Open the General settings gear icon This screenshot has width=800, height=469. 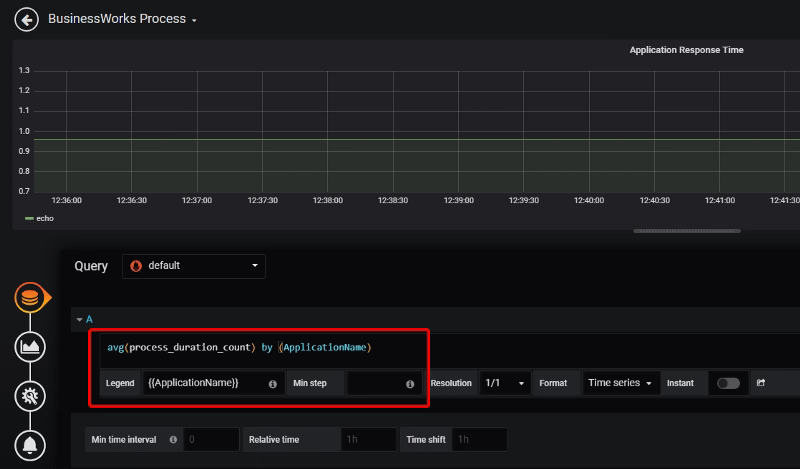(x=30, y=396)
